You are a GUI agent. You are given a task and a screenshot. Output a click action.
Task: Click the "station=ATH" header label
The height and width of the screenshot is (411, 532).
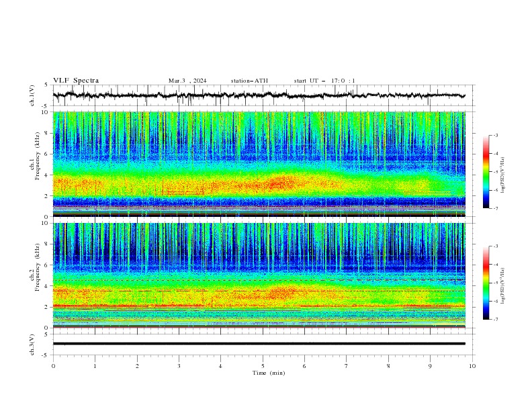click(249, 81)
